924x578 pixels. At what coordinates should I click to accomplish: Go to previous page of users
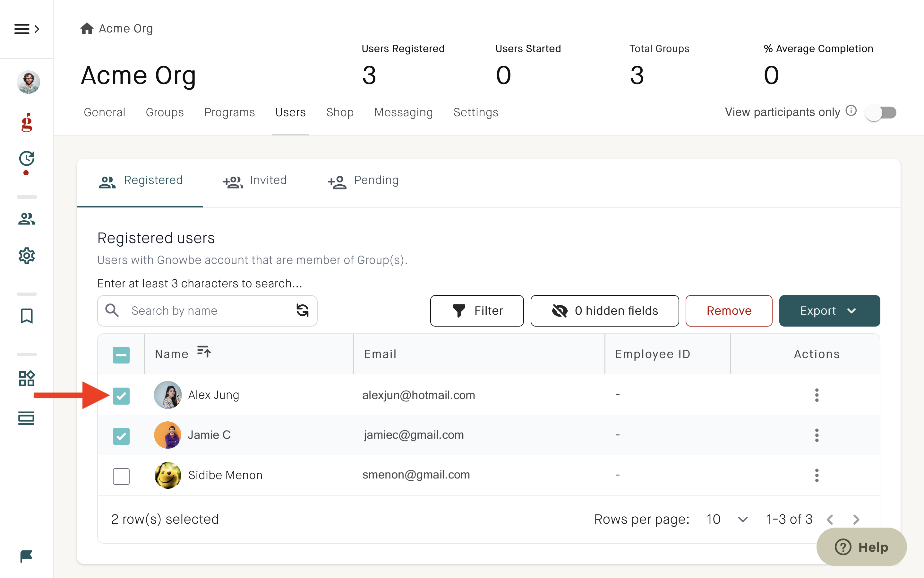(830, 520)
